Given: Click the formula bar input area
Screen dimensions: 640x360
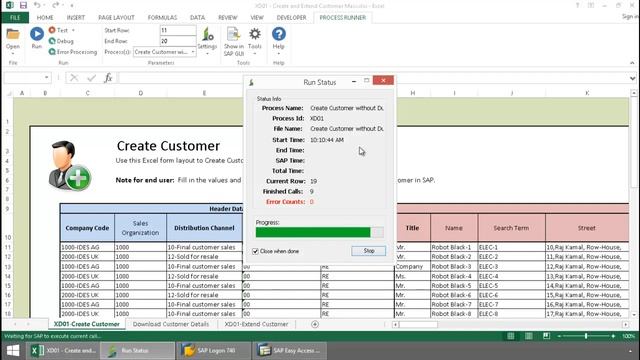Looking at the screenshot, I should pyautogui.click(x=372, y=78).
